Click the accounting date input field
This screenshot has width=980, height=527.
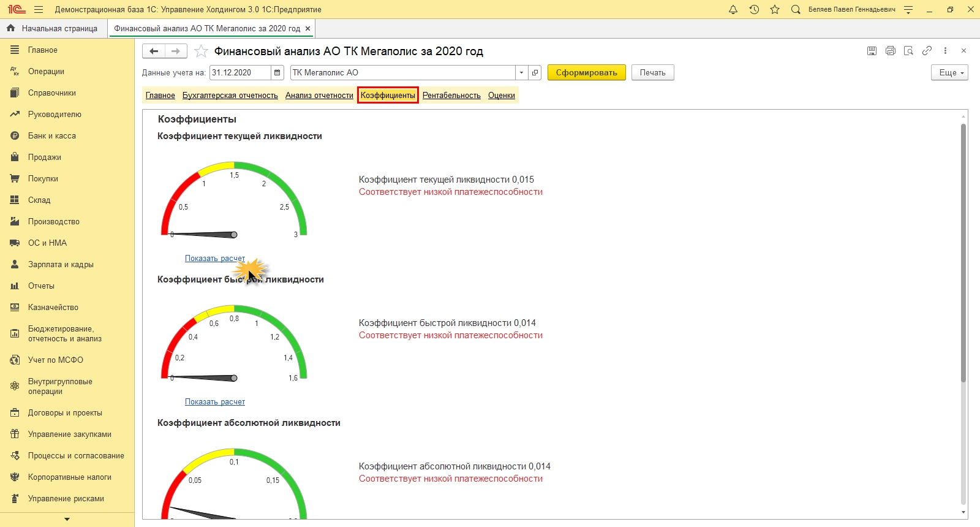pos(240,72)
